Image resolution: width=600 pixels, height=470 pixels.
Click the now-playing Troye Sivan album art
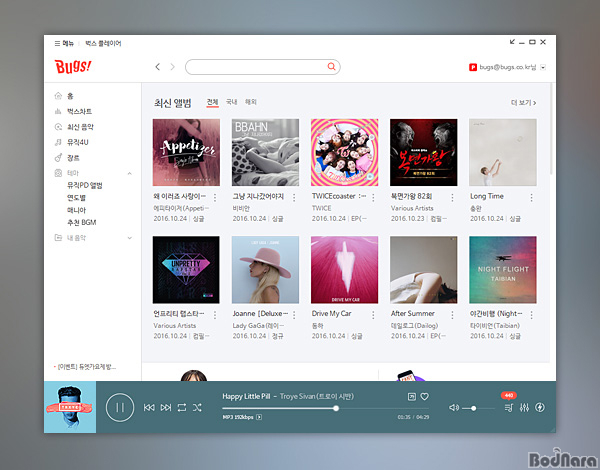click(70, 407)
